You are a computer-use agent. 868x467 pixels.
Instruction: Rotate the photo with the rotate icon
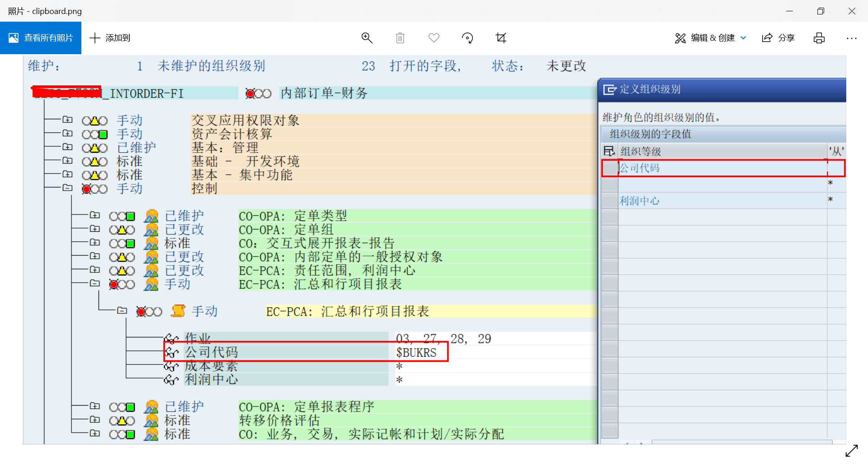(x=467, y=38)
